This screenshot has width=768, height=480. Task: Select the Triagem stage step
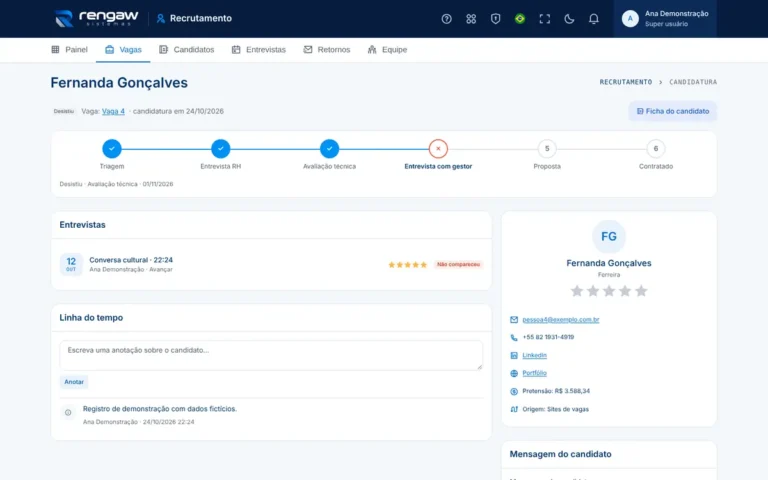(x=112, y=148)
